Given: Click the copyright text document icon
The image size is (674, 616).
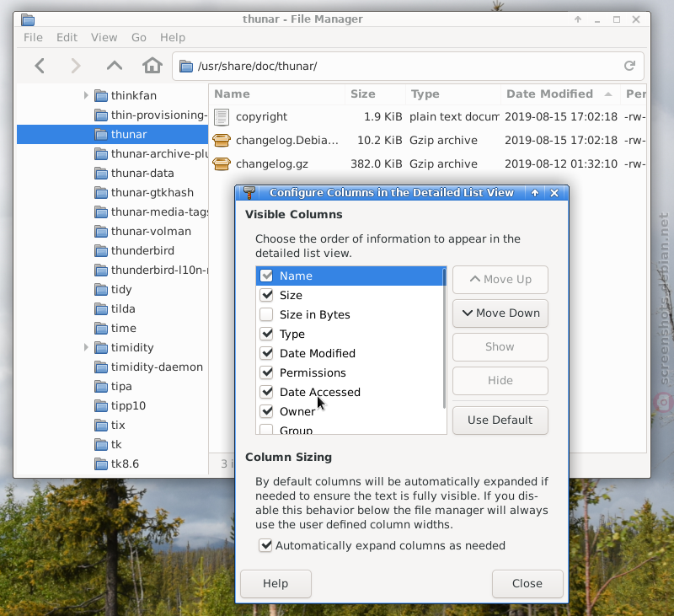Looking at the screenshot, I should (222, 117).
